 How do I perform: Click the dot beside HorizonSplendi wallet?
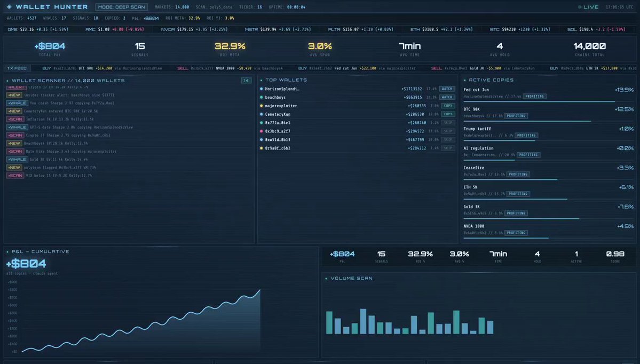tap(261, 89)
